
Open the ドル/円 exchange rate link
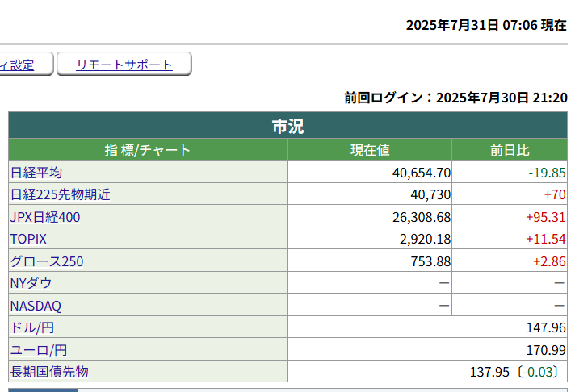click(32, 327)
